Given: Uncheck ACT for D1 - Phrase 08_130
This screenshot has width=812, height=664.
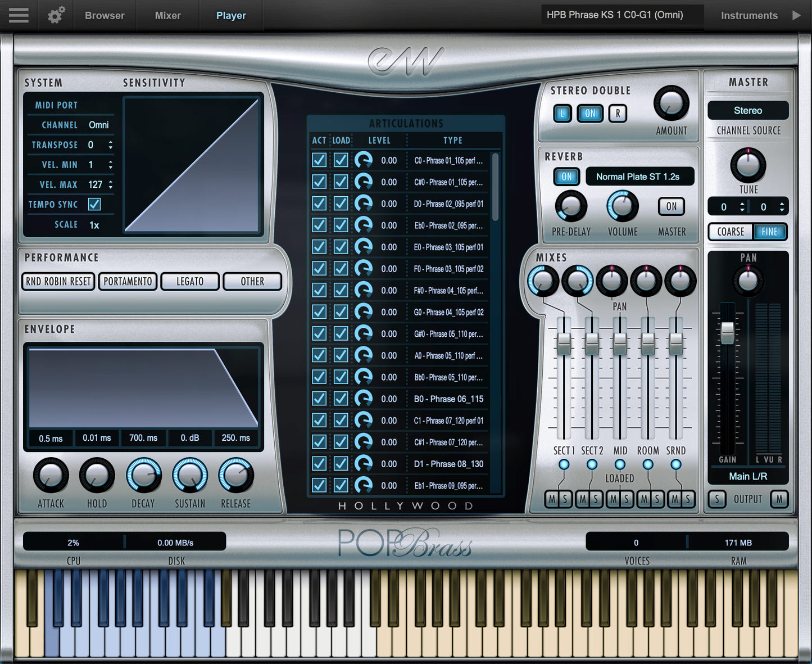Looking at the screenshot, I should coord(319,464).
